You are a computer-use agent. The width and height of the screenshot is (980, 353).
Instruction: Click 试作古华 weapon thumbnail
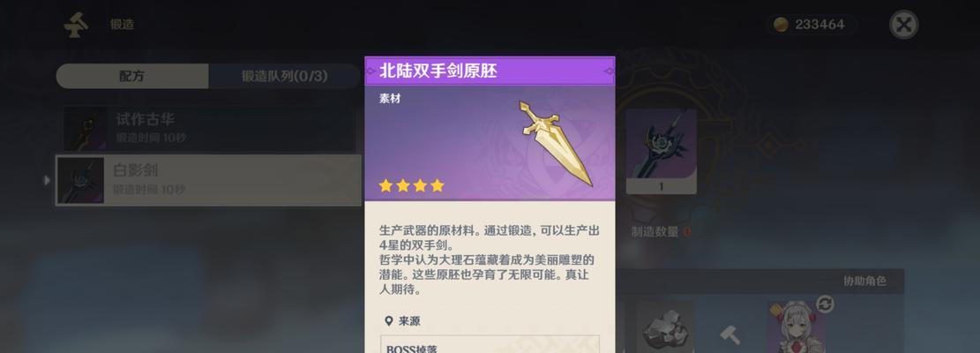point(86,128)
